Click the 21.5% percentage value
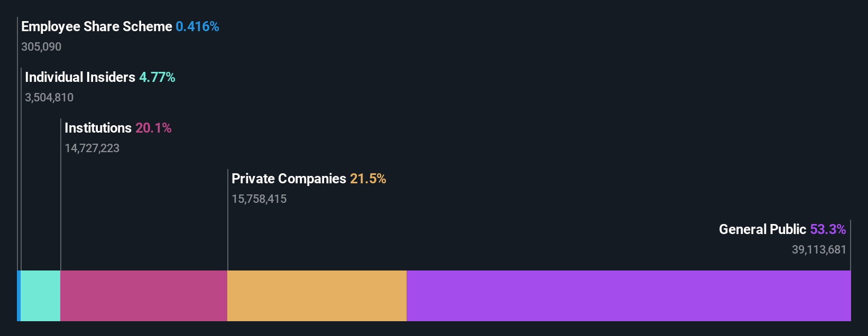This screenshot has width=868, height=336. [368, 179]
